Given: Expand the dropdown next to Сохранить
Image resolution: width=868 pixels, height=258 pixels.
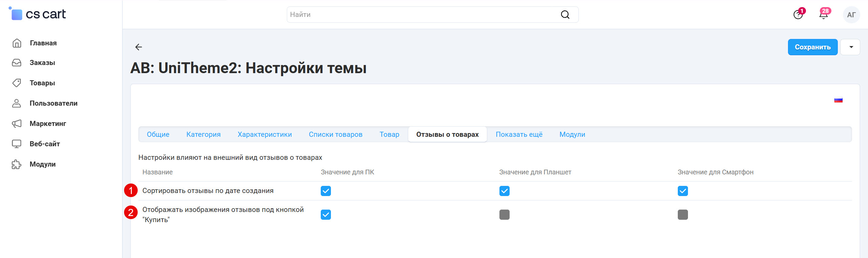Looking at the screenshot, I should tap(850, 47).
